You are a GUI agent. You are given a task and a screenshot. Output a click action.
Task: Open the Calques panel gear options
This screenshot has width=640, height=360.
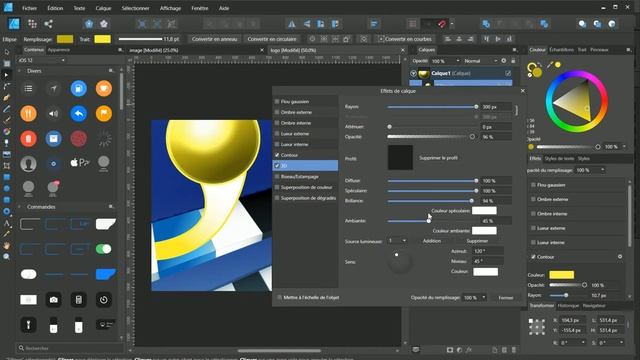504,61
